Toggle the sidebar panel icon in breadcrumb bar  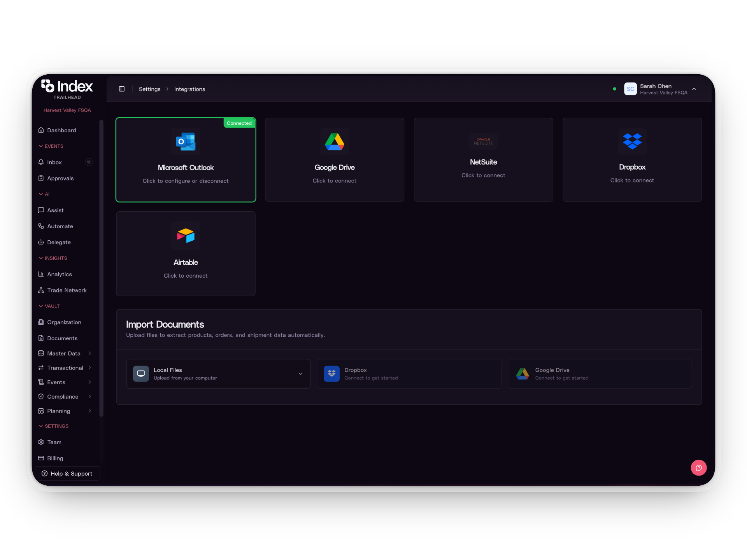(x=122, y=89)
